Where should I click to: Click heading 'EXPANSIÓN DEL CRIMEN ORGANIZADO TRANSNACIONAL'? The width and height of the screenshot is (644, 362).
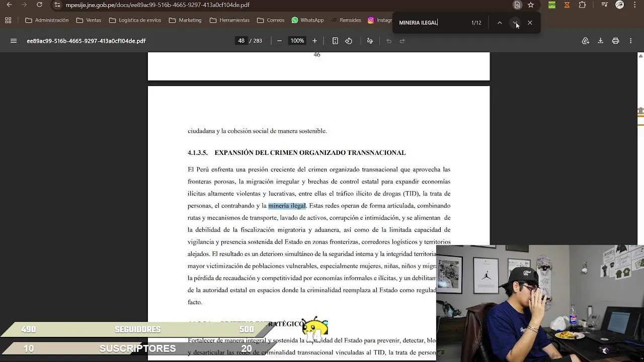pyautogui.click(x=310, y=153)
